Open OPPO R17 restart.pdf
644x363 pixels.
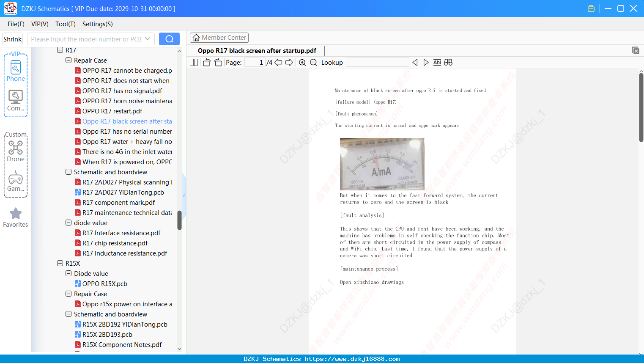tap(108, 111)
